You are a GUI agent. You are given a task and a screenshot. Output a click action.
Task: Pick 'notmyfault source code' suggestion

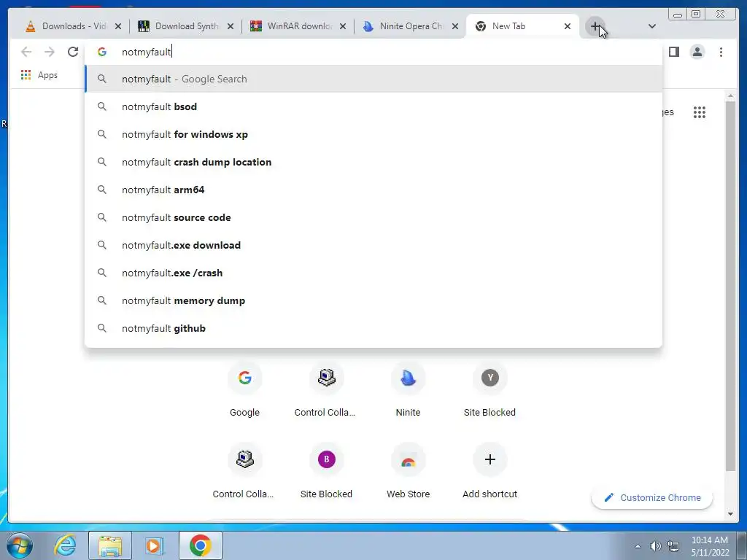pyautogui.click(x=373, y=217)
